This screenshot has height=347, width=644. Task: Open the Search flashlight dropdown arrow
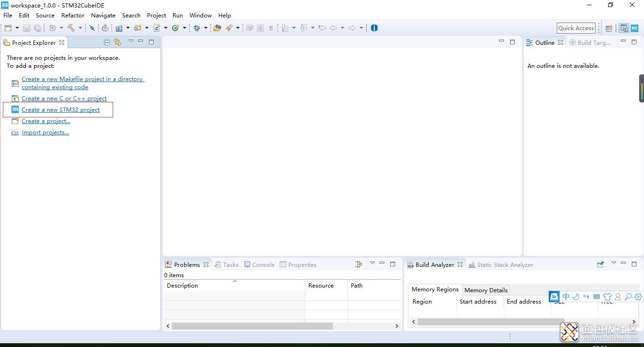[238, 28]
